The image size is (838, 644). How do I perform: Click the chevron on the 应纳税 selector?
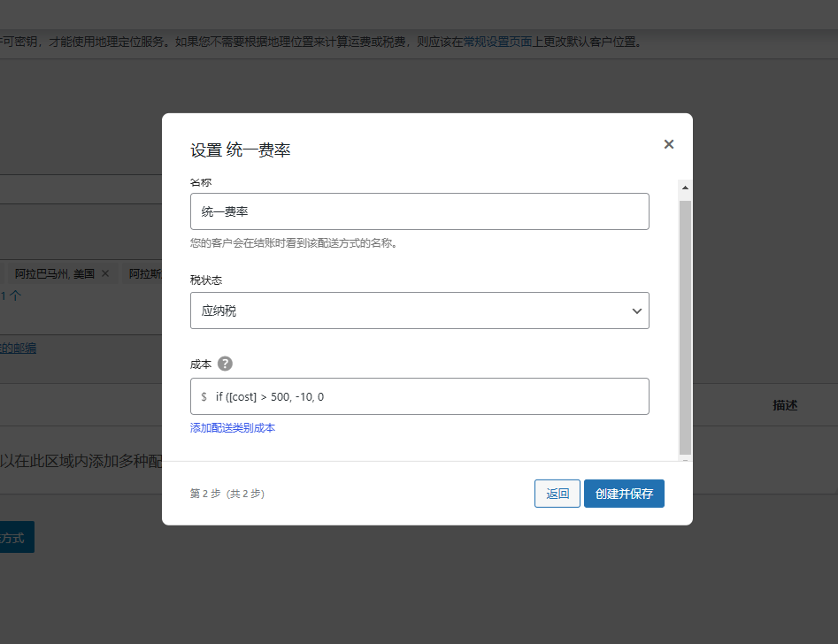tap(636, 310)
